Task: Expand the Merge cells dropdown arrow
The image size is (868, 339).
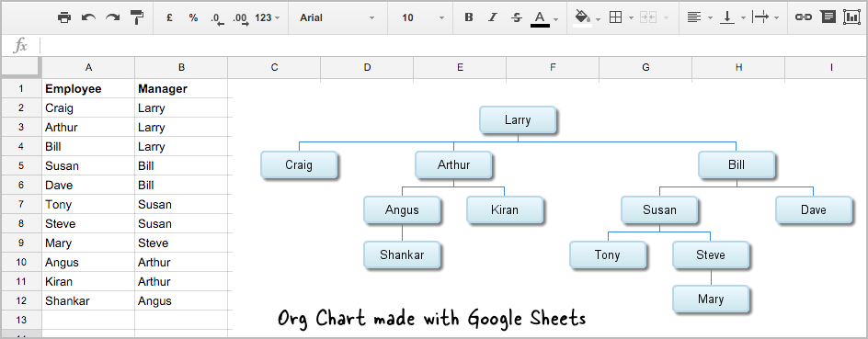Action: 666,18
